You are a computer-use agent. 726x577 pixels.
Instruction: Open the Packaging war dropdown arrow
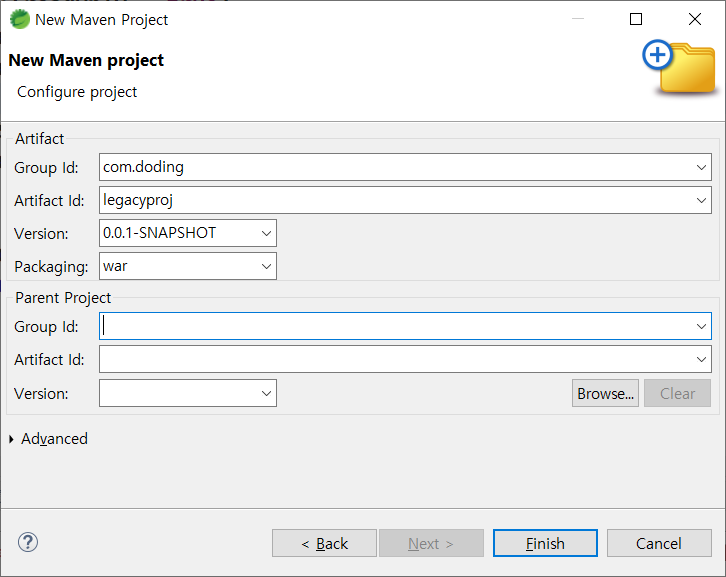pos(266,266)
